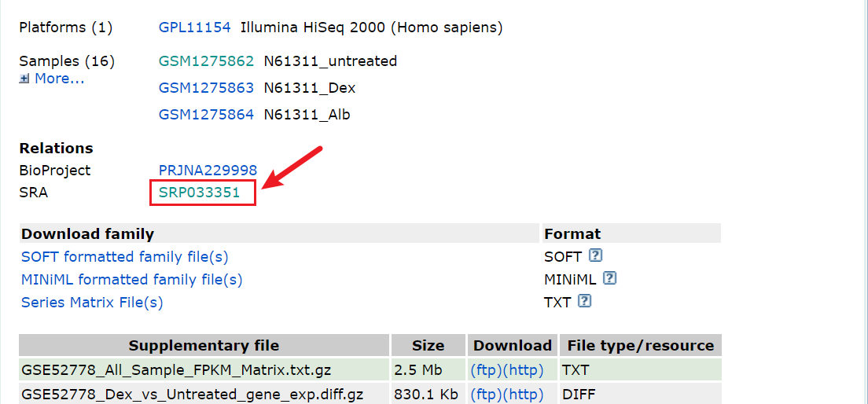Expand the More samples list

pyautogui.click(x=59, y=79)
